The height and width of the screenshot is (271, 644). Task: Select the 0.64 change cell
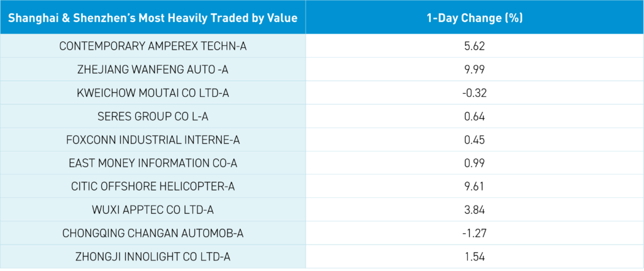point(474,116)
